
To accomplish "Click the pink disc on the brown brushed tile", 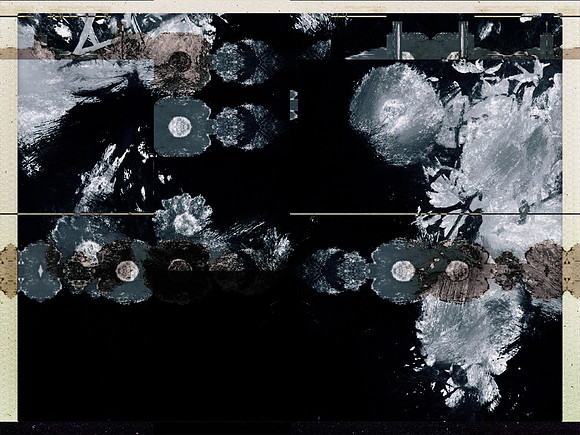I will (457, 271).
